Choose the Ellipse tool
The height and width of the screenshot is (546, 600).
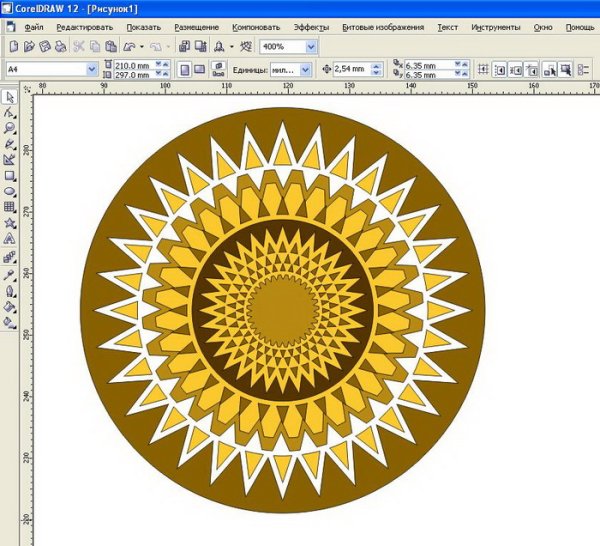[9, 191]
